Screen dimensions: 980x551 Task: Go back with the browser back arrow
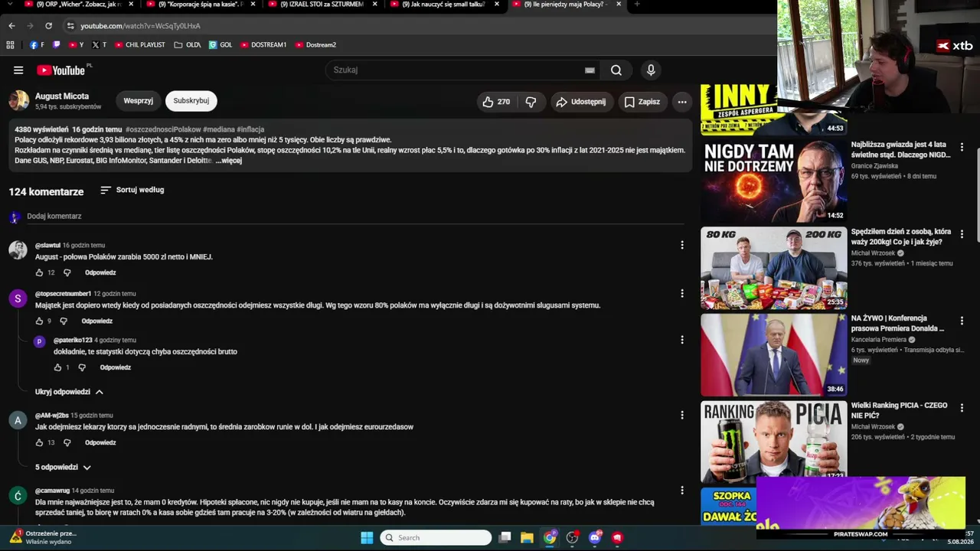point(11,26)
